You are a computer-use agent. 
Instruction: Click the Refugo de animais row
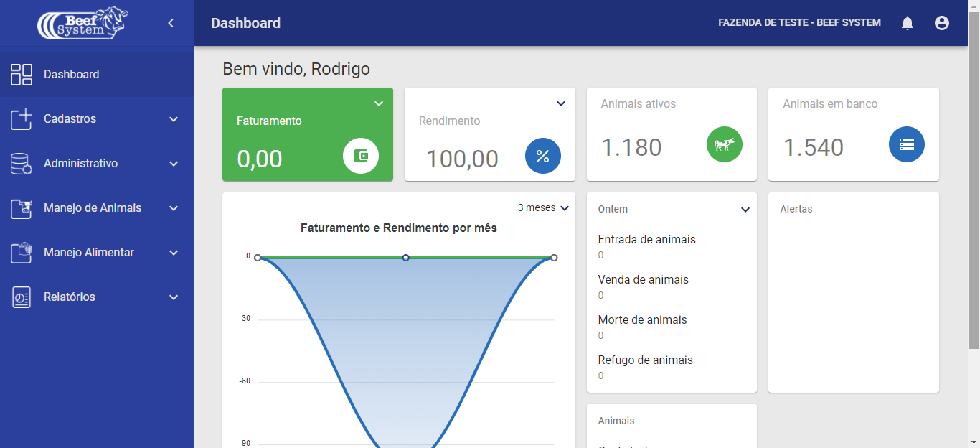(672, 368)
